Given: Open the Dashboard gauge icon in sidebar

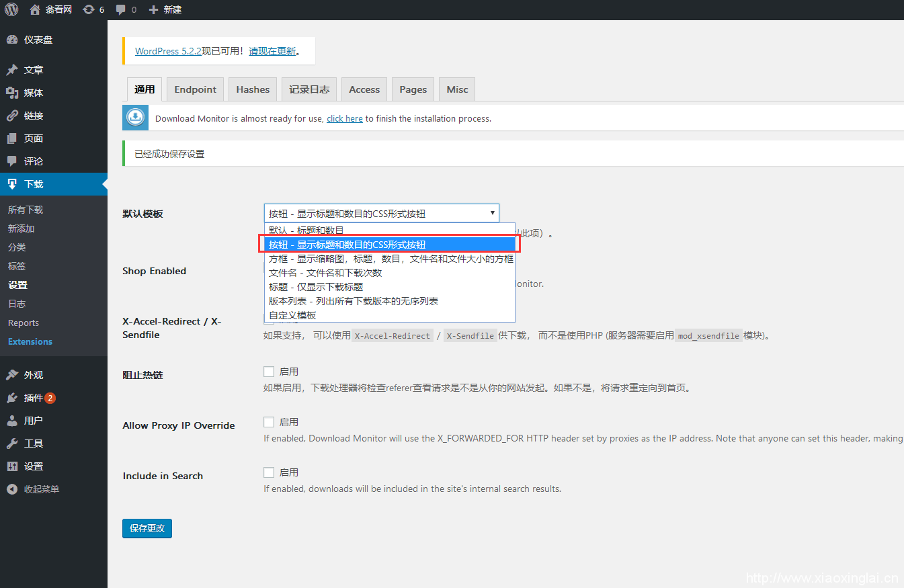Looking at the screenshot, I should [12, 40].
